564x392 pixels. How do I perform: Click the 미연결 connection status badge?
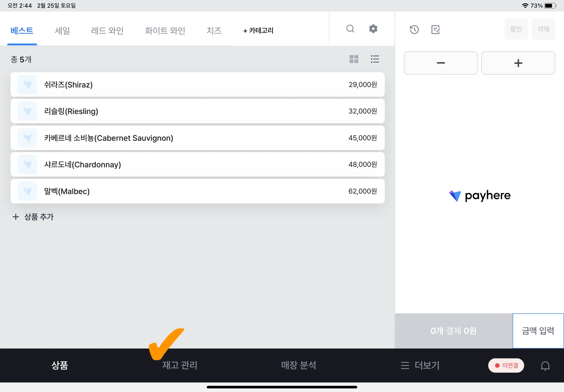[x=506, y=366]
